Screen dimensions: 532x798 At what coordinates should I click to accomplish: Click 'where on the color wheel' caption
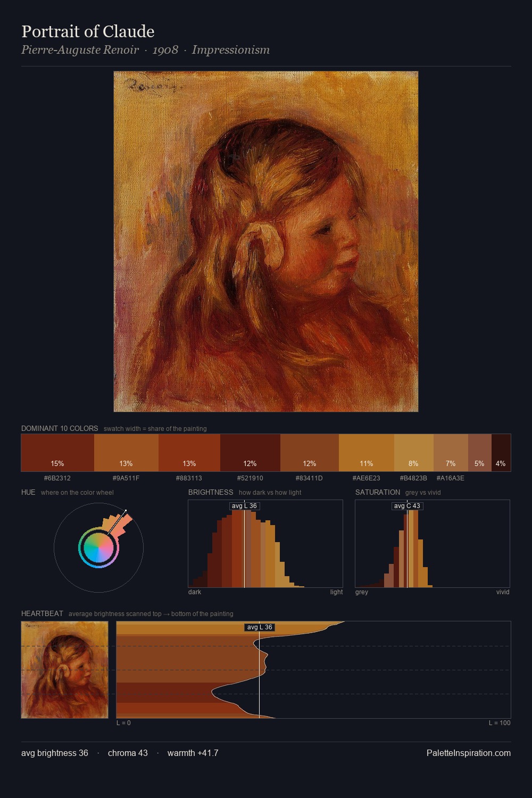click(77, 493)
